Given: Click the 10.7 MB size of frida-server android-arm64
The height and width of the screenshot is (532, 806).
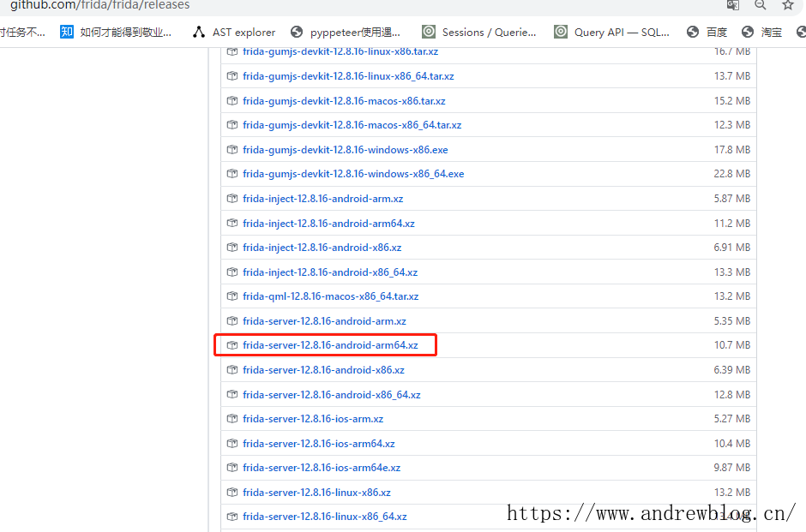Looking at the screenshot, I should point(732,345).
